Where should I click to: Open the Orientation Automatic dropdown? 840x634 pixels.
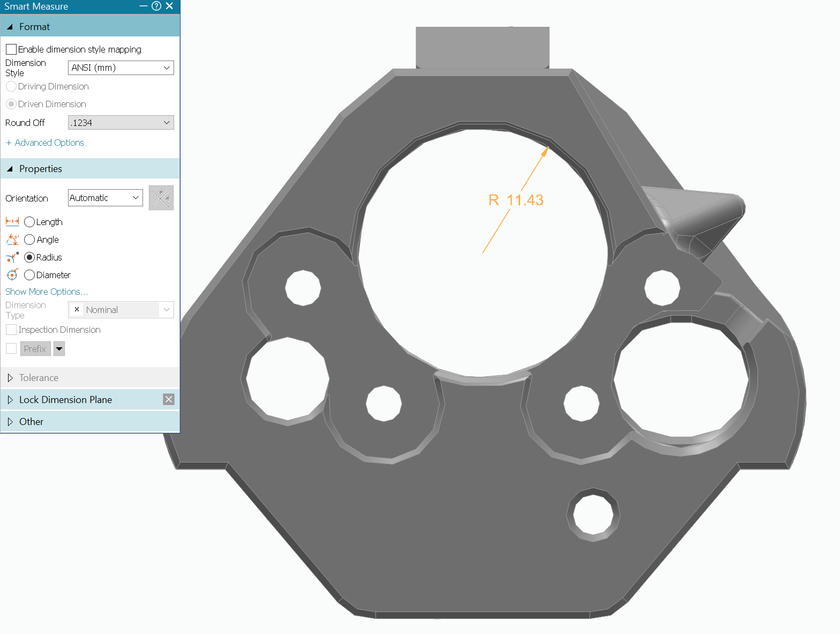pos(106,198)
